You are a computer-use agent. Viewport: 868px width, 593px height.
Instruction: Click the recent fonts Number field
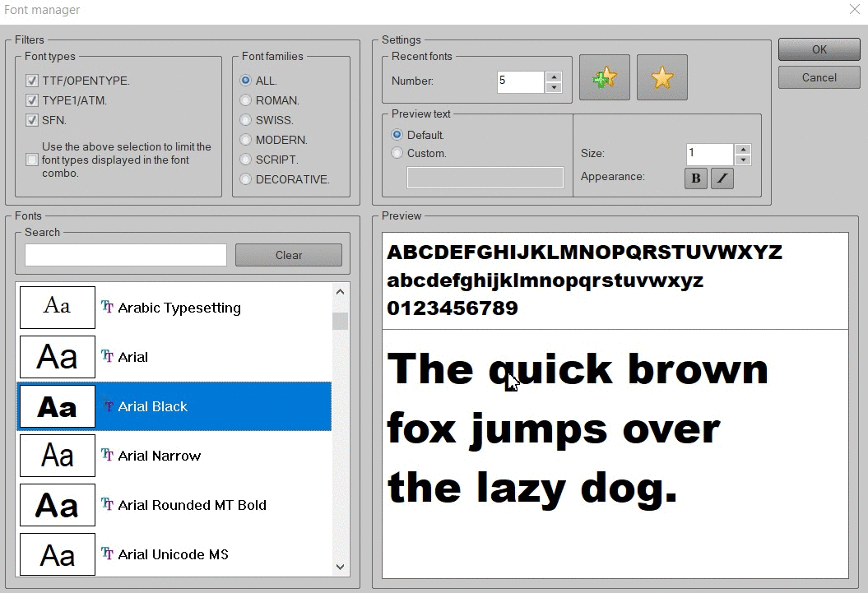pyautogui.click(x=520, y=82)
